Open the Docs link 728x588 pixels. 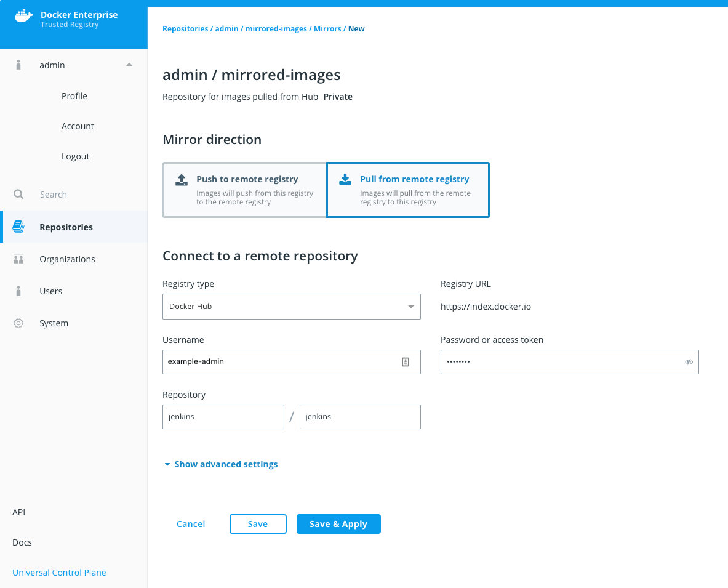click(22, 542)
